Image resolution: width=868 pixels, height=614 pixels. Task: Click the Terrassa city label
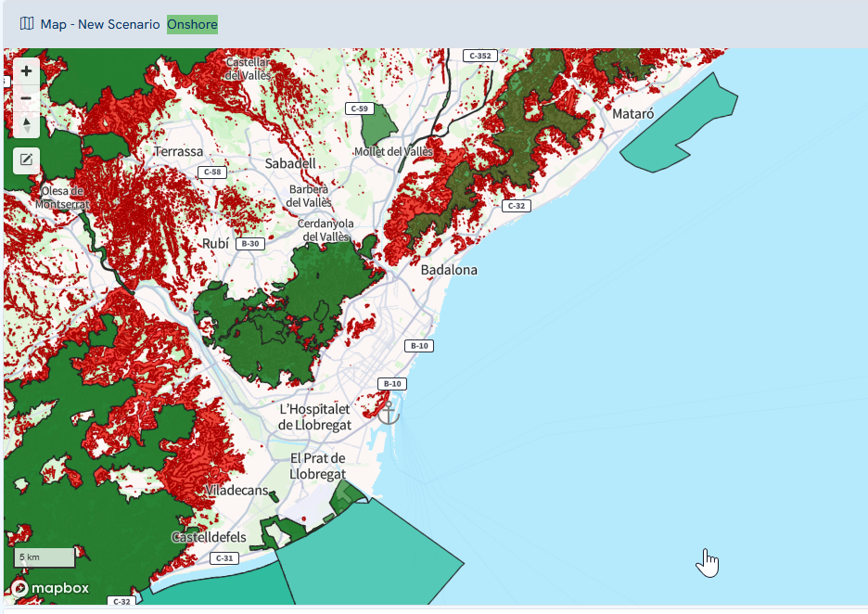178,151
